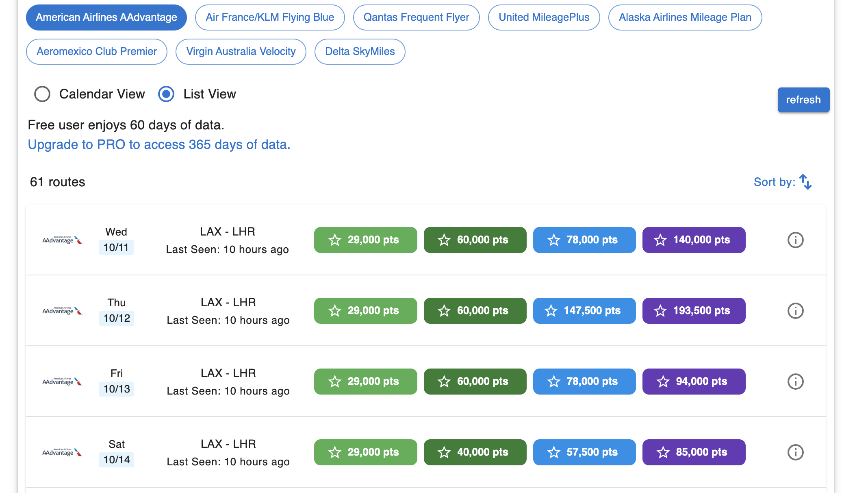Click the refresh button
The image size is (868, 493).
click(x=803, y=100)
